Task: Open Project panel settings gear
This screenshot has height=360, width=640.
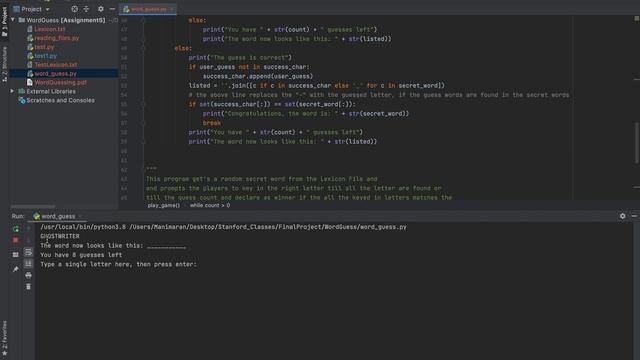Action: (x=100, y=9)
